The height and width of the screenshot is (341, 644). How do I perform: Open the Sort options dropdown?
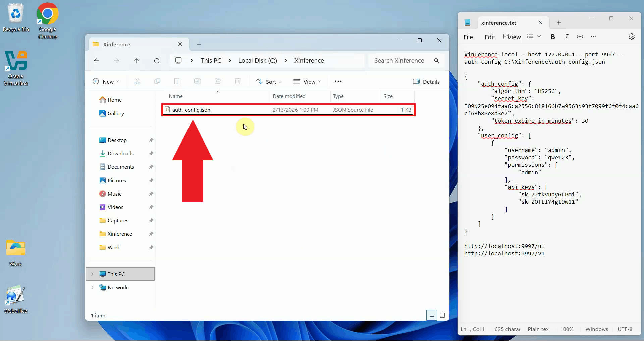(x=268, y=81)
